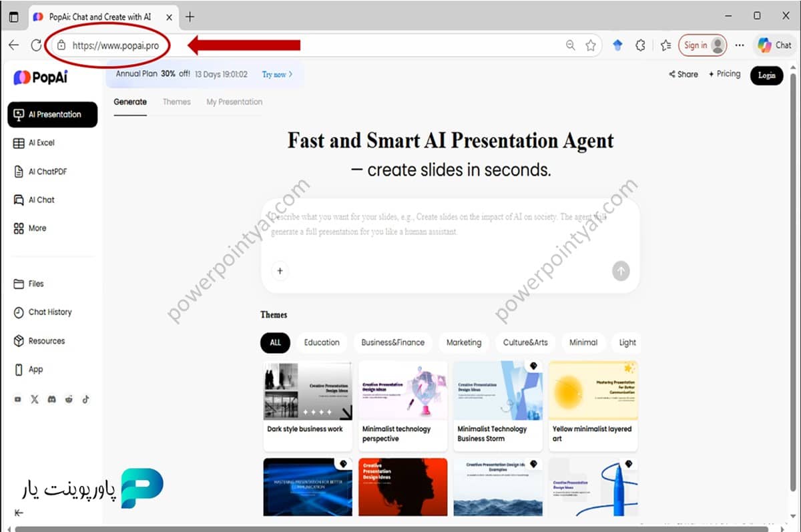Activate the Minimal theme filter
Image resolution: width=801 pixels, height=532 pixels.
pos(583,342)
